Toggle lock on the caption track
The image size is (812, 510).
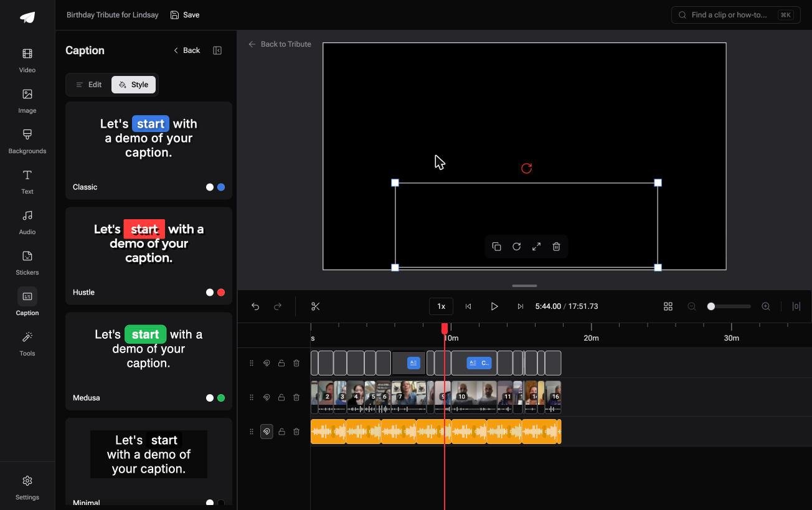coord(281,363)
